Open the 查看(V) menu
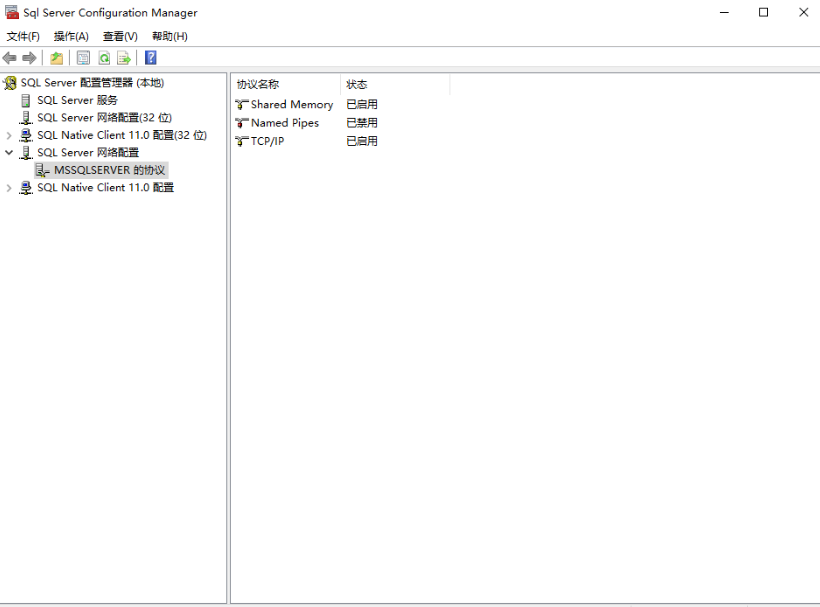The height and width of the screenshot is (607, 820). 119,36
